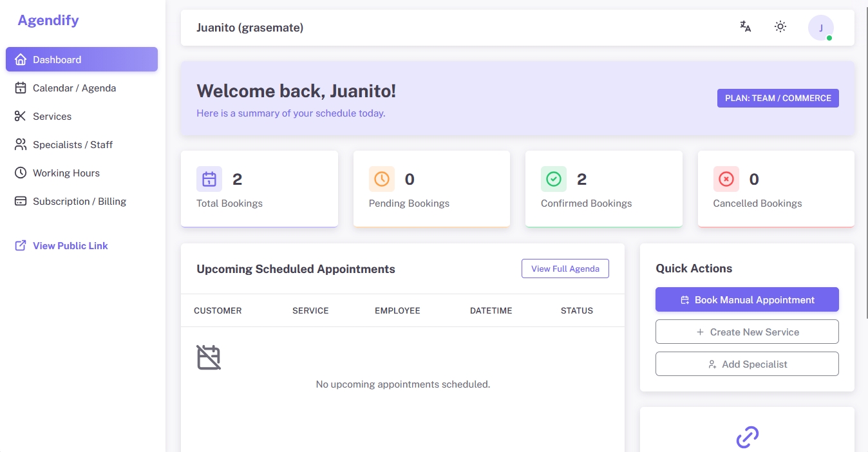Screen dimensions: 868x452
Task: Open the user avatar J menu
Action: pos(821,28)
